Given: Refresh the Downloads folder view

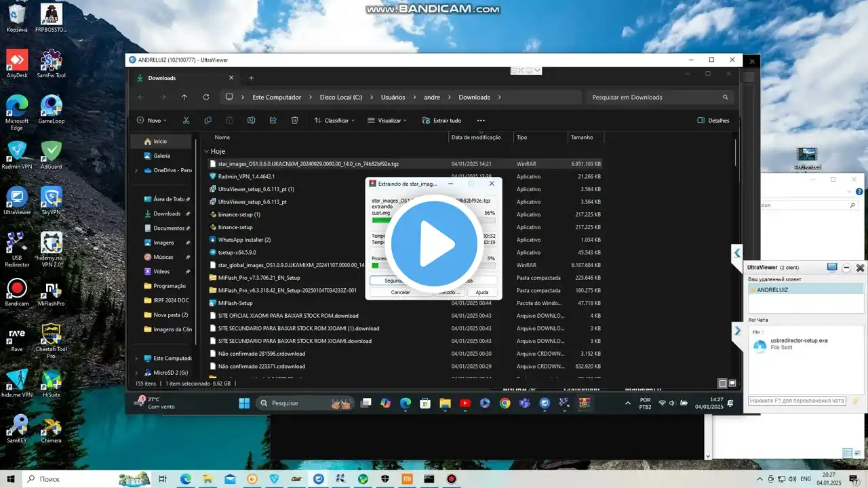Looking at the screenshot, I should click(x=206, y=97).
